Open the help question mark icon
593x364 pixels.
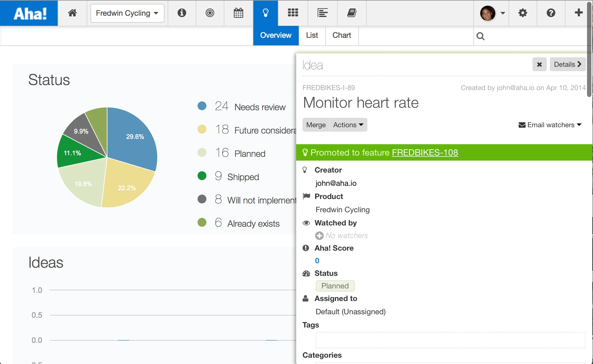pyautogui.click(x=551, y=13)
